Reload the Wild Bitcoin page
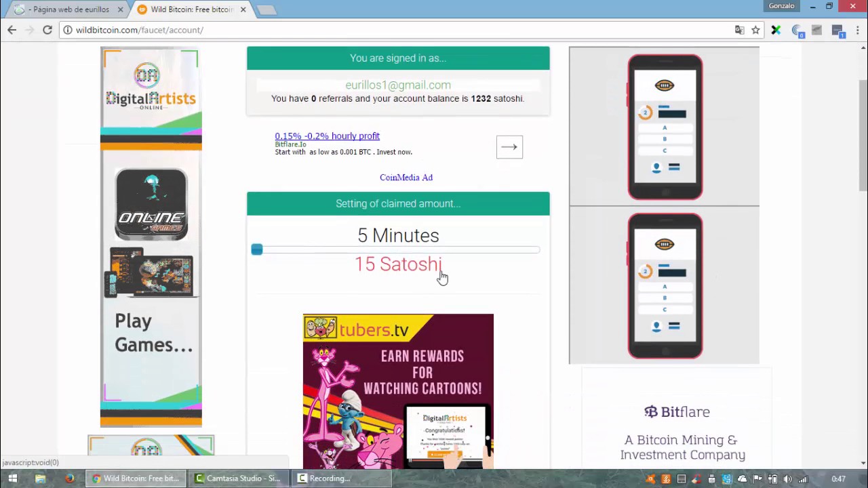868x488 pixels. point(47,30)
